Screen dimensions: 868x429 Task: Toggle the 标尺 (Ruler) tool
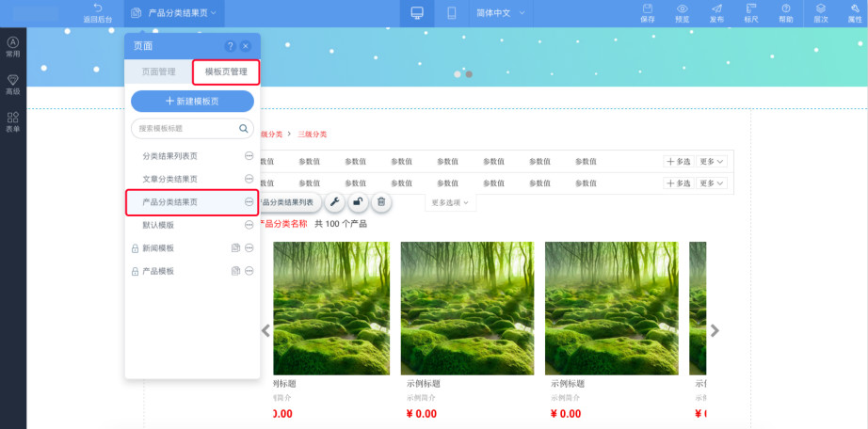pos(751,12)
